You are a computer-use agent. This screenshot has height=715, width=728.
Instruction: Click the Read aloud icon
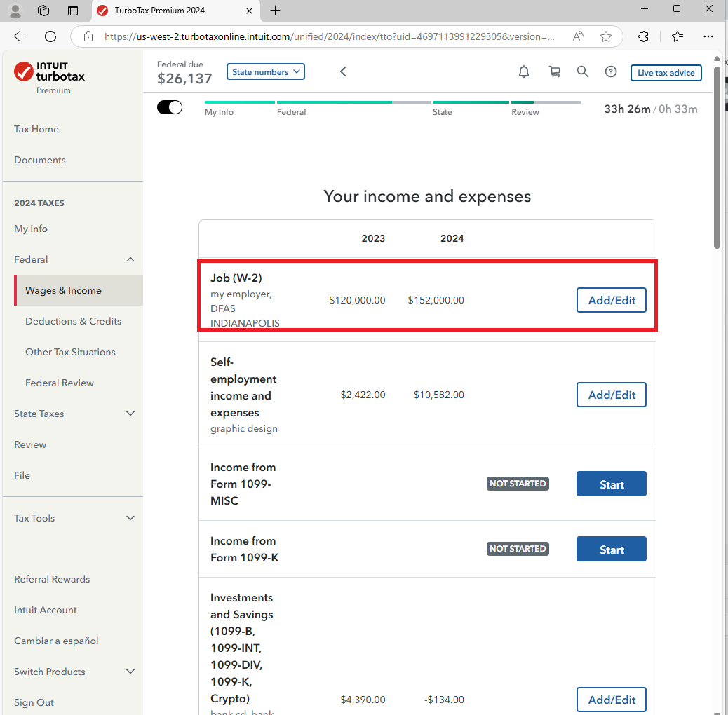click(x=578, y=36)
